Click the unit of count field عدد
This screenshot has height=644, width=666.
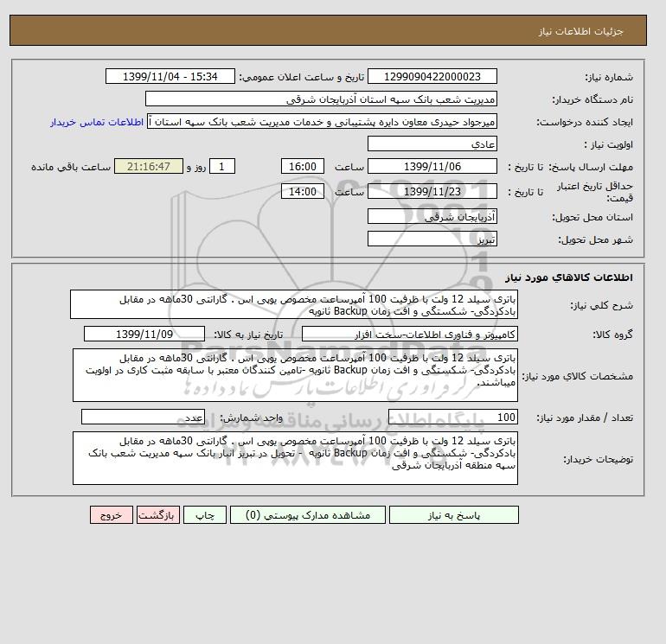tap(143, 418)
